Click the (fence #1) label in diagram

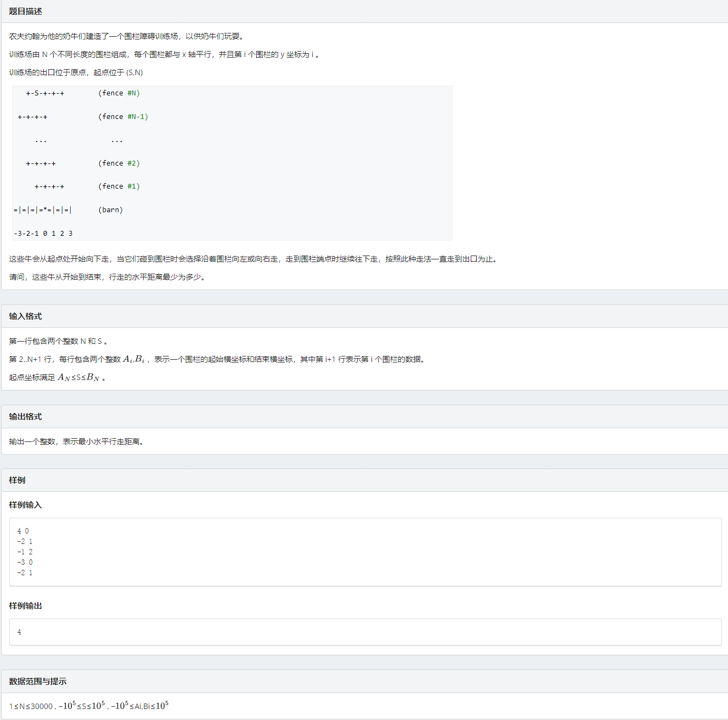(x=119, y=186)
